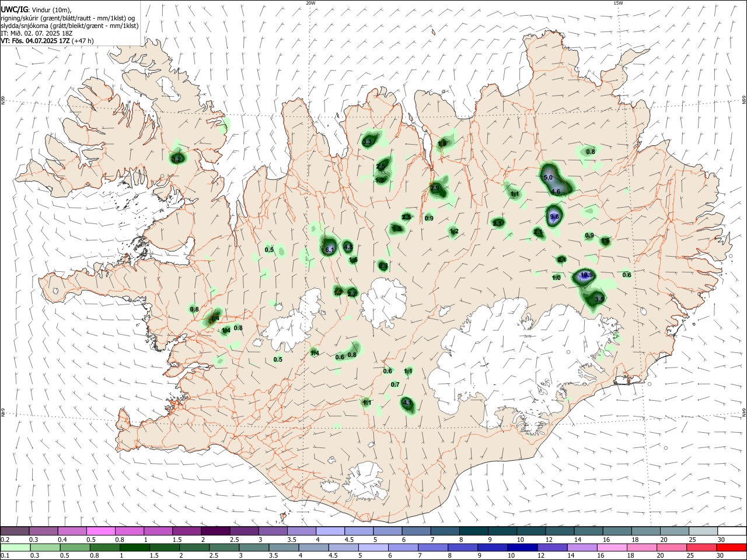Select the darkest green 1 legend swatch
This screenshot has height=560, width=747.
click(x=135, y=548)
